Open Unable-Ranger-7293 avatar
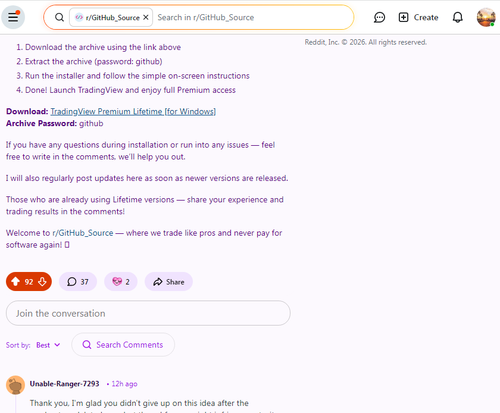Screen dimensions: 500x413 click(15, 385)
